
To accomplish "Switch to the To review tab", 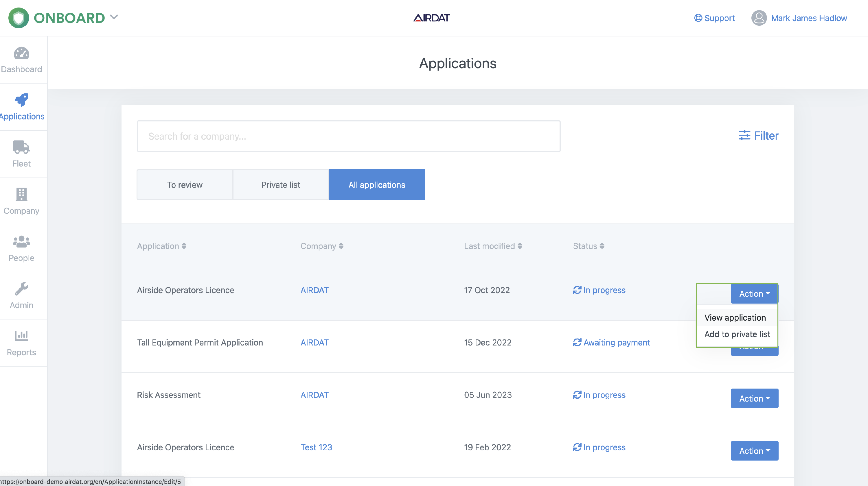I will point(185,184).
